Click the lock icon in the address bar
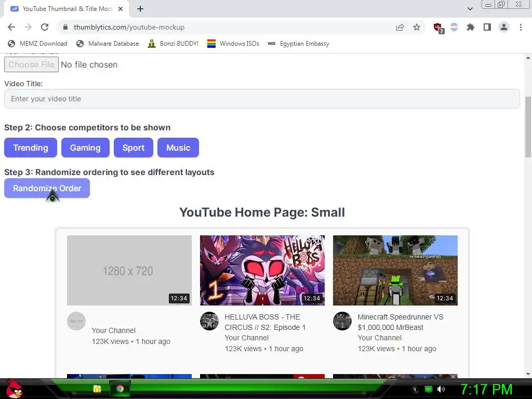The image size is (532, 399). (66, 27)
